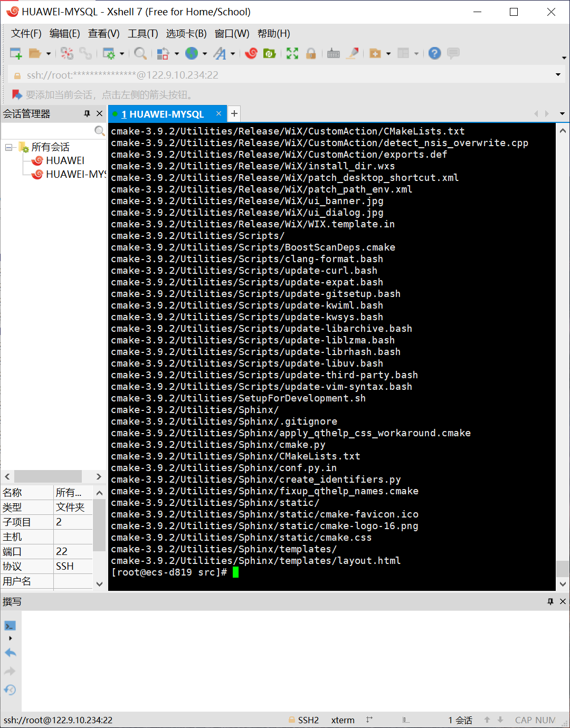570x728 pixels.
Task: Open the tab list dropdown arrow
Action: click(x=562, y=113)
